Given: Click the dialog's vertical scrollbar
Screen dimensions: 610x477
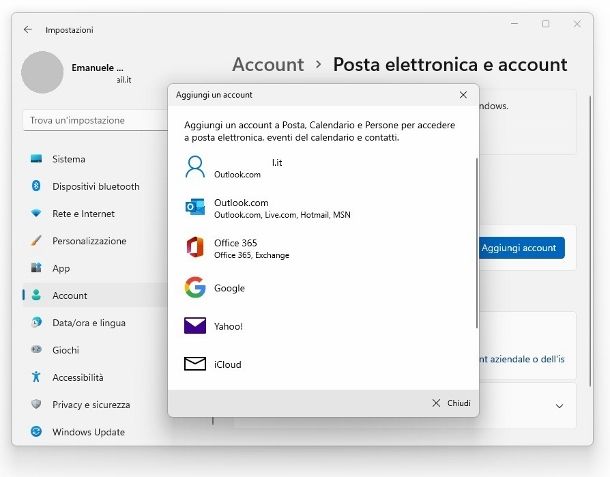Looking at the screenshot, I should click(477, 243).
